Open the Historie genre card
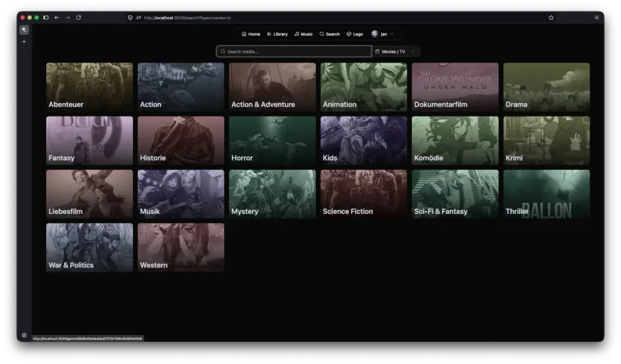The image size is (621, 364). coord(181,141)
